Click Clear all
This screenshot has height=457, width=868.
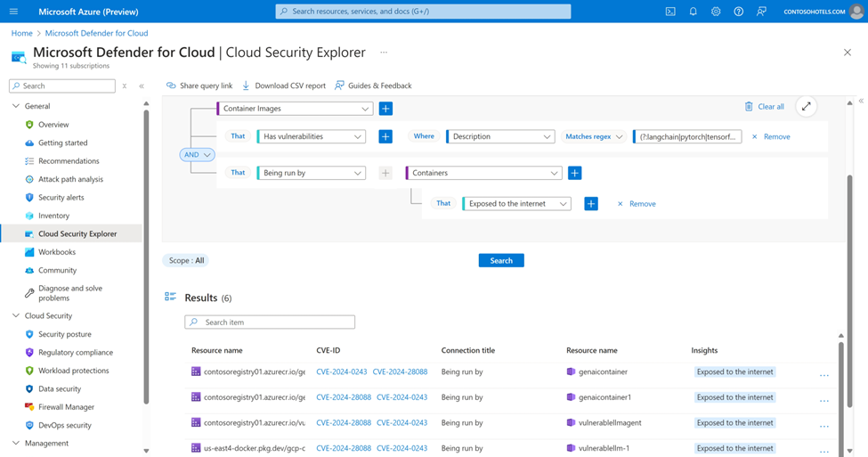(x=764, y=106)
